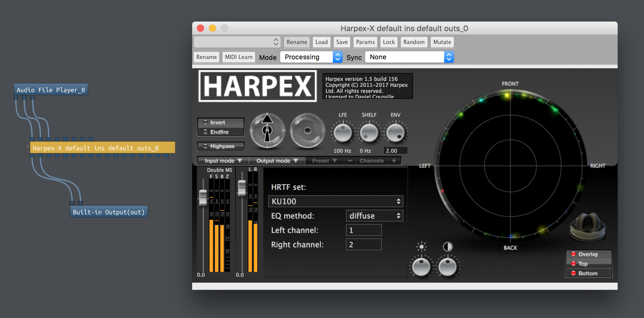Click the brightness sun icon
The width and height of the screenshot is (644, 318).
[x=421, y=247]
